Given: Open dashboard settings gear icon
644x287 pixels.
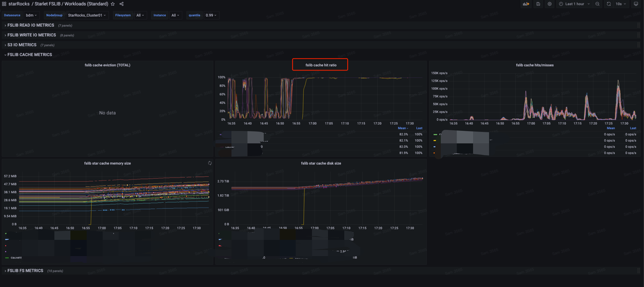Looking at the screenshot, I should (550, 4).
